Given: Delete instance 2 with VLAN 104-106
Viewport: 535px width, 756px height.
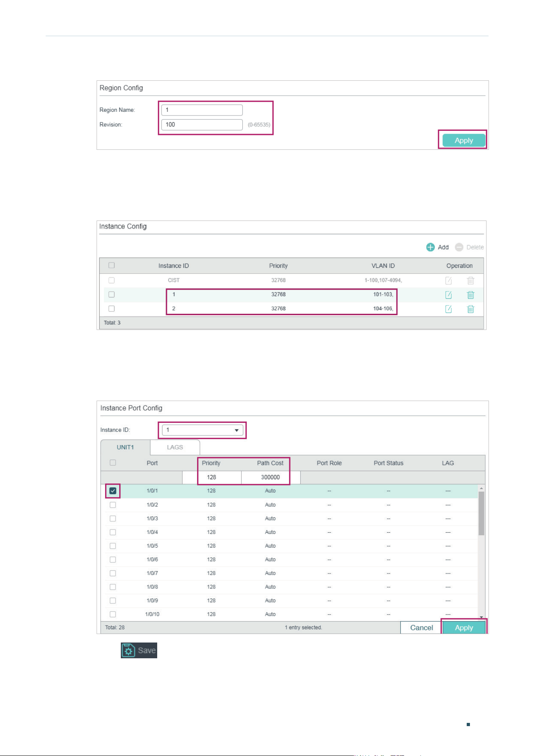Looking at the screenshot, I should (471, 309).
